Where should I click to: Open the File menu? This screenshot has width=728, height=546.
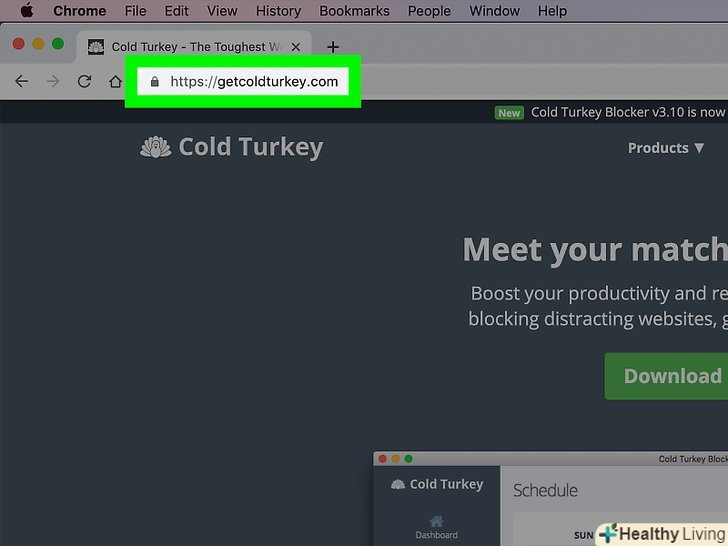(x=135, y=11)
